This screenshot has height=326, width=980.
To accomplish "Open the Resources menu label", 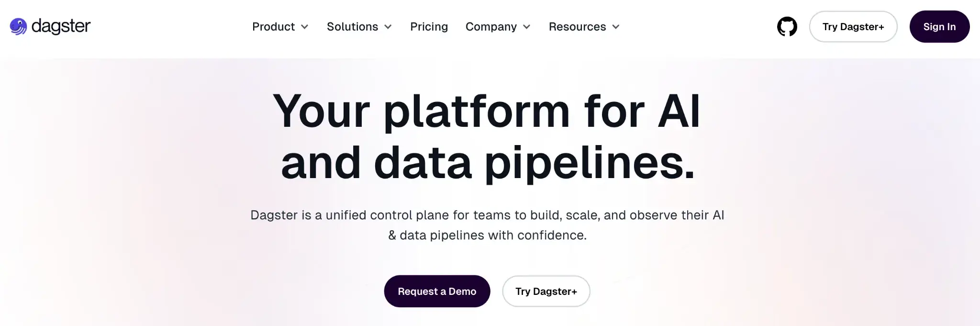I will (577, 27).
